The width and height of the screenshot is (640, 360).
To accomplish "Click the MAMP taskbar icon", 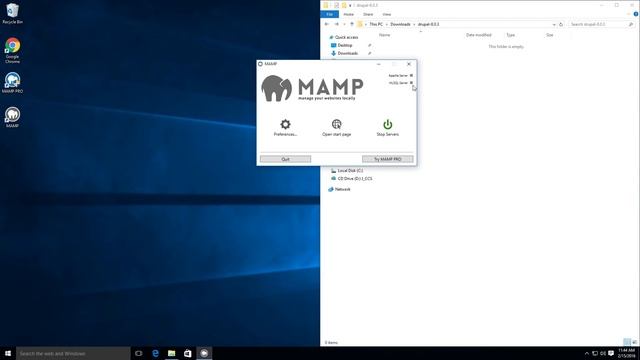I will pos(204,353).
